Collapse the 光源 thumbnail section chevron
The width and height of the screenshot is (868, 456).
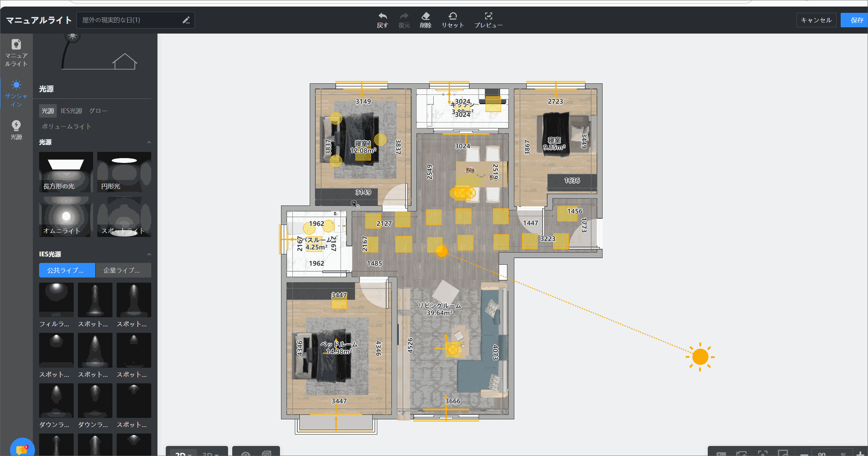149,142
